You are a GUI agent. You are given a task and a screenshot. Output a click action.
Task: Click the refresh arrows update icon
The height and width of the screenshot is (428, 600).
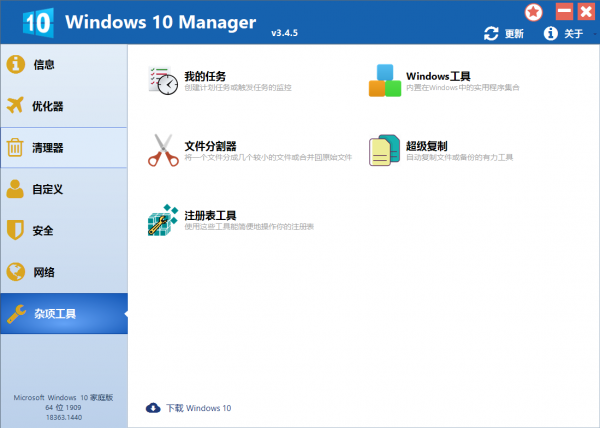pos(491,34)
